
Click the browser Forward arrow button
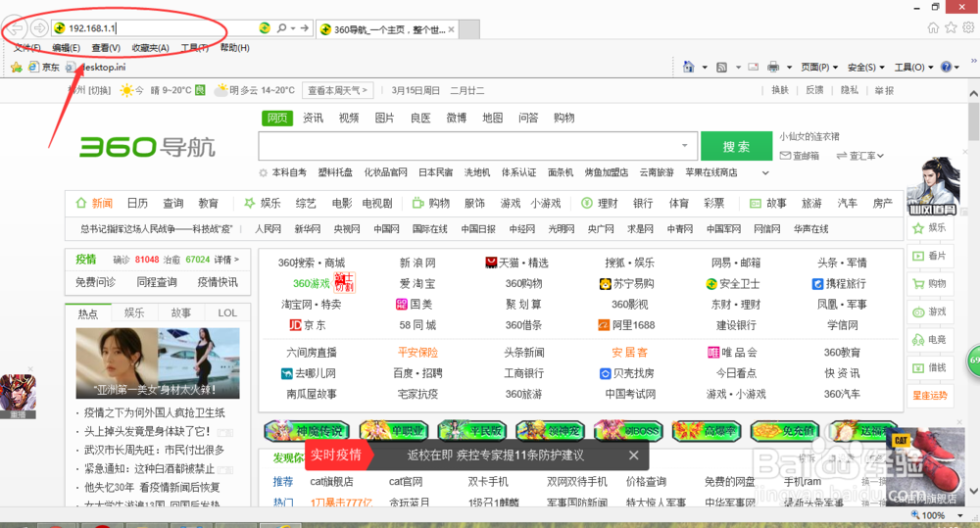pyautogui.click(x=39, y=28)
